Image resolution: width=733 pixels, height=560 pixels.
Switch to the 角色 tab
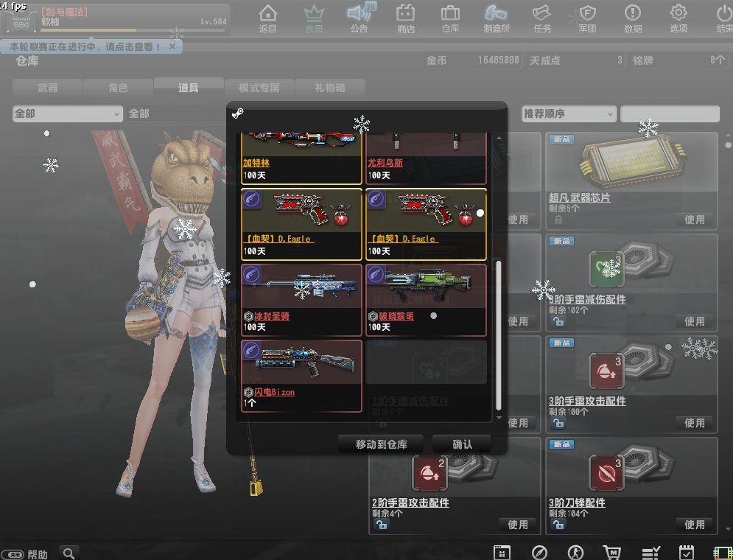118,88
